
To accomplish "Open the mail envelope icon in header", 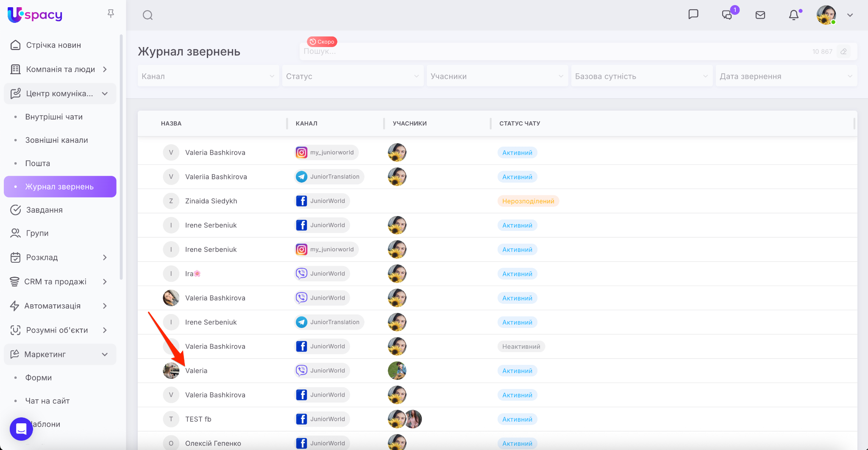I will tap(760, 15).
